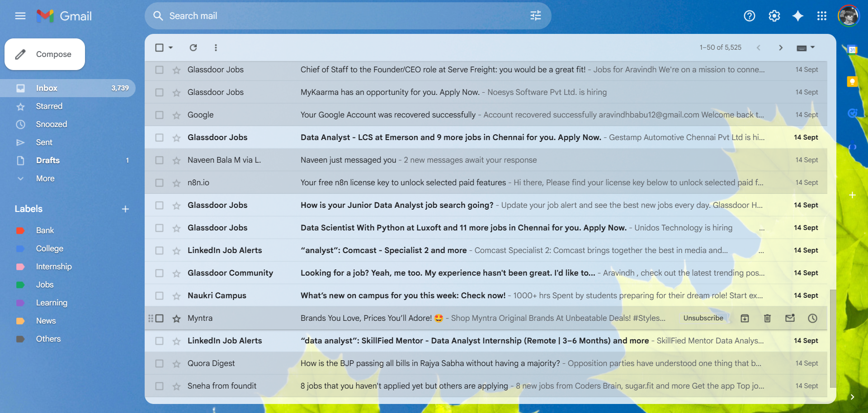Expand More in the left sidebar
This screenshot has width=868, height=413.
[45, 178]
